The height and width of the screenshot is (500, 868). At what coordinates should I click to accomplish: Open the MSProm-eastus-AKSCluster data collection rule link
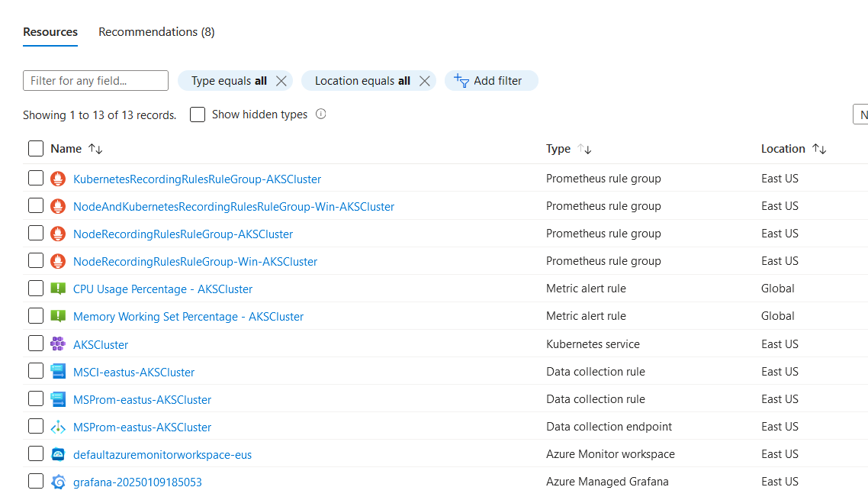coord(143,400)
